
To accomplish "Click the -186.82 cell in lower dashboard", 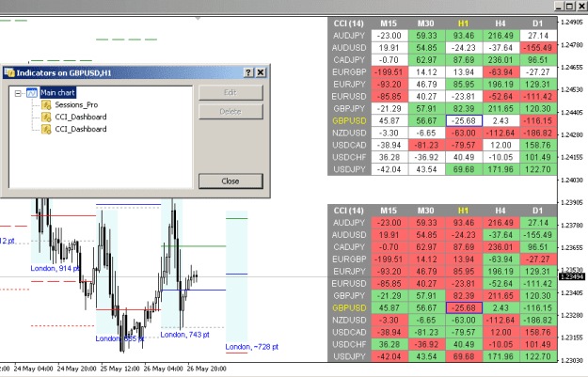I will click(x=538, y=320).
